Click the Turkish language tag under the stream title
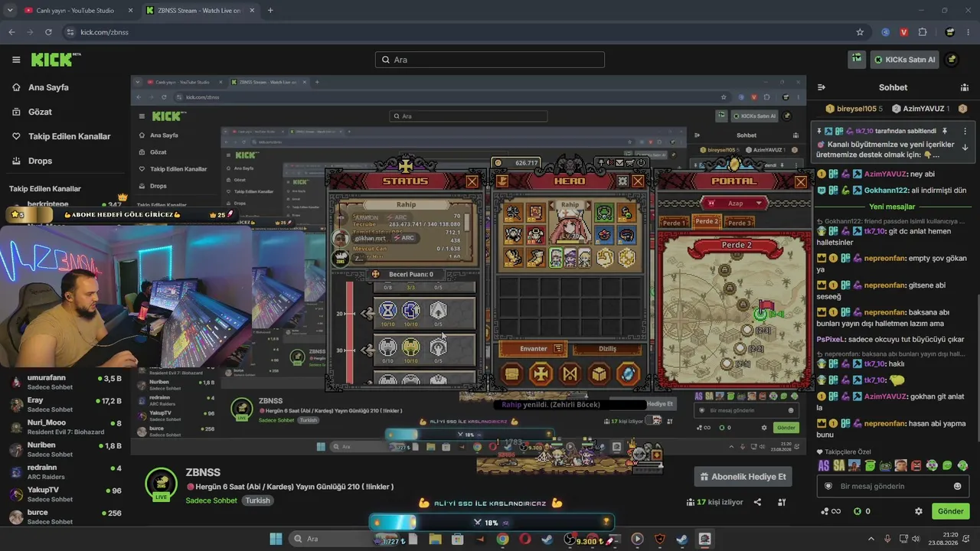 point(258,500)
